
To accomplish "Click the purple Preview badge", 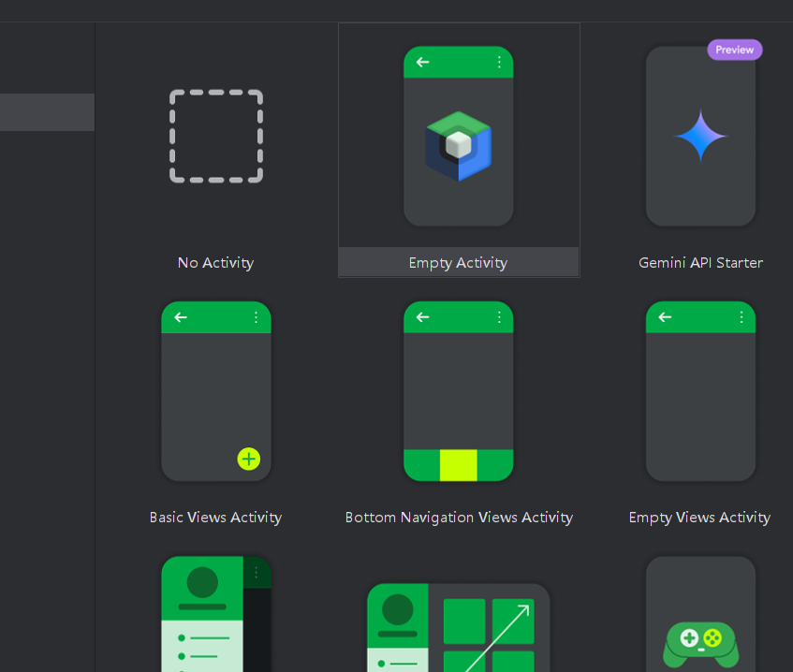I will (x=734, y=50).
